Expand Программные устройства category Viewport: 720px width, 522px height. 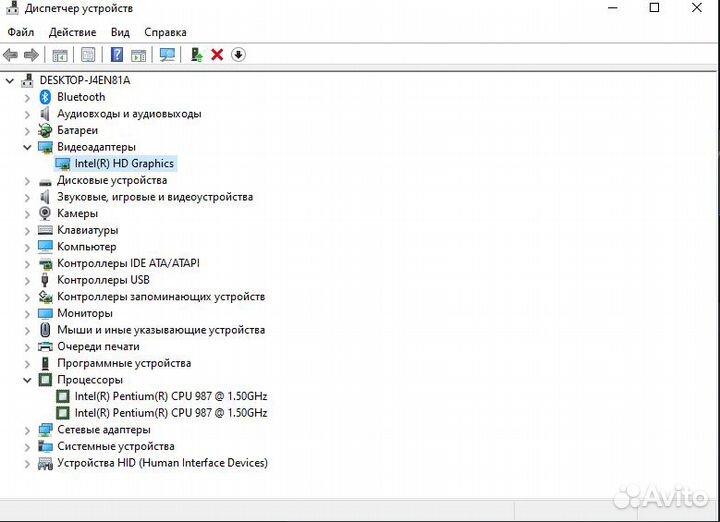click(x=27, y=364)
